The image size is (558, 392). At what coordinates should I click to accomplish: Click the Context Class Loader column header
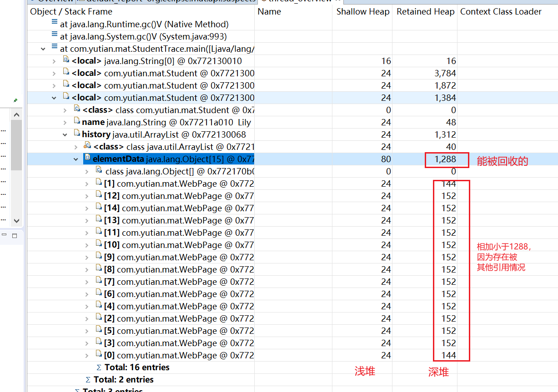(500, 12)
